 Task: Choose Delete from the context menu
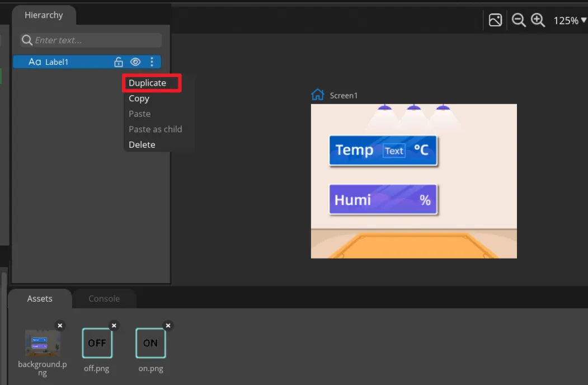(142, 144)
